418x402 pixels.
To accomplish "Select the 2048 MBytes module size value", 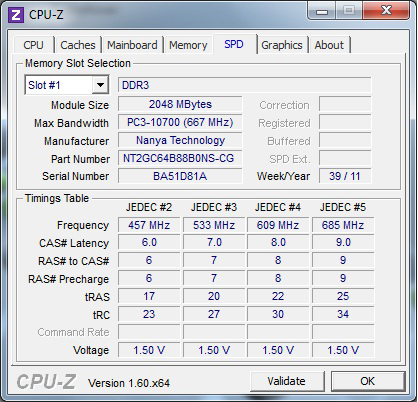I will coord(180,104).
